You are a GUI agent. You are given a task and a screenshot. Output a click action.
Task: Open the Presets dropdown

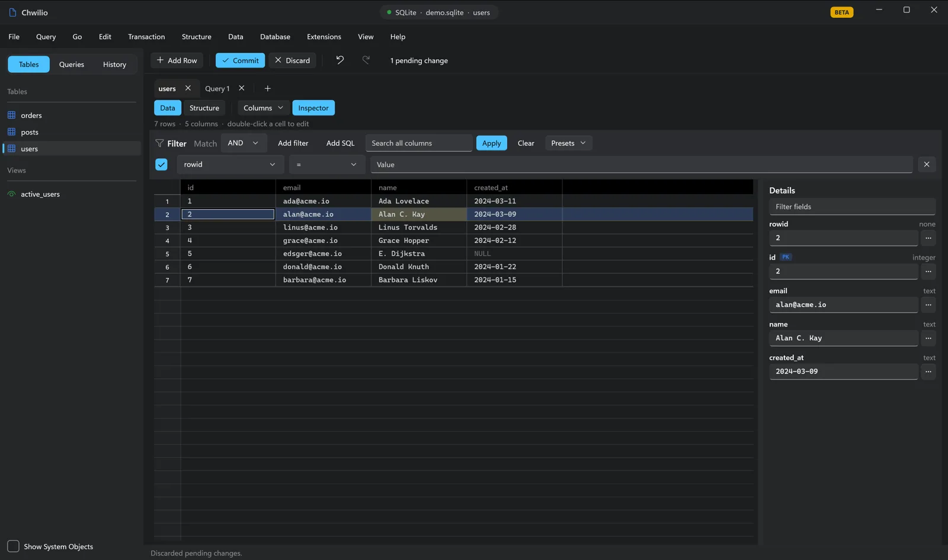[569, 143]
